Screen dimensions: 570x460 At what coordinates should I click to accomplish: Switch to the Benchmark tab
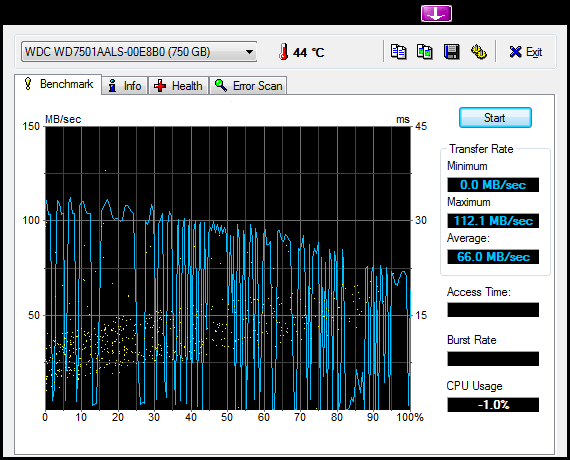tap(58, 84)
